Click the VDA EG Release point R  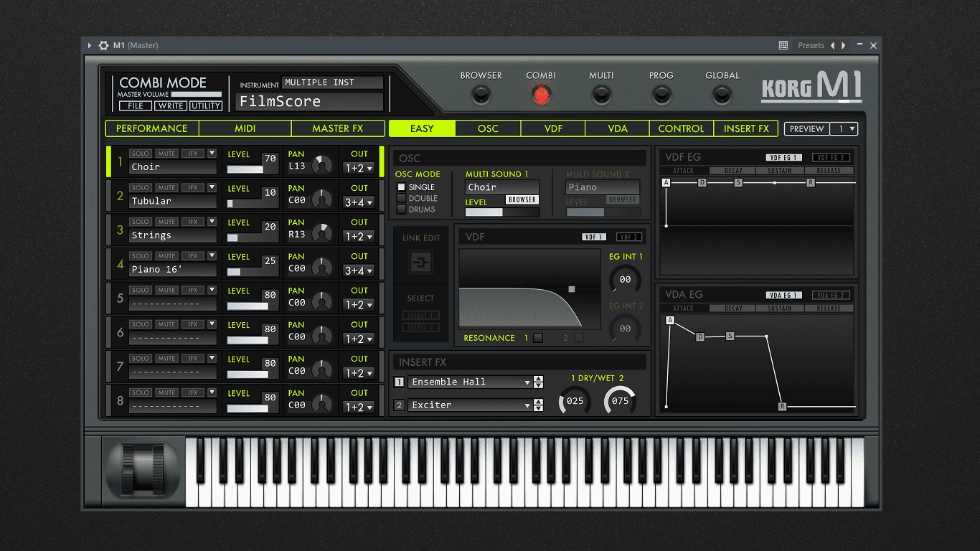[782, 407]
